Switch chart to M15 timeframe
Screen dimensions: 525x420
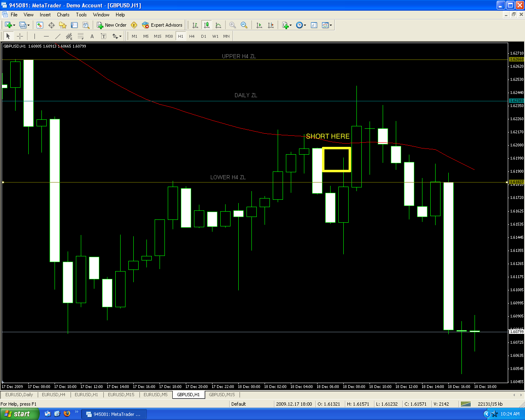(157, 36)
